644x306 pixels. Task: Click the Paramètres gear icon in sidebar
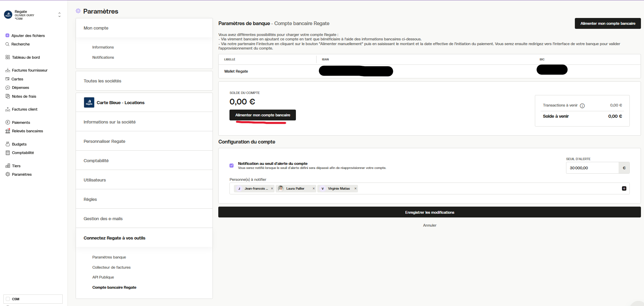click(7, 174)
